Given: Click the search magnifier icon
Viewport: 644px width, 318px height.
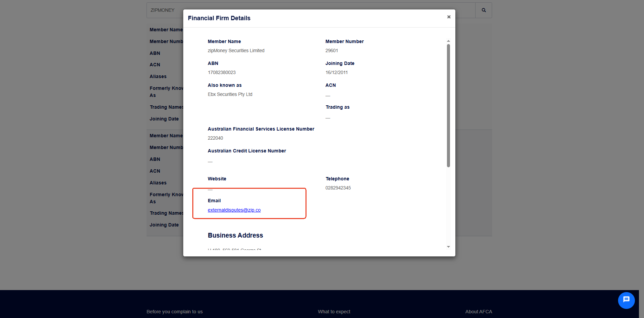Looking at the screenshot, I should point(484,10).
